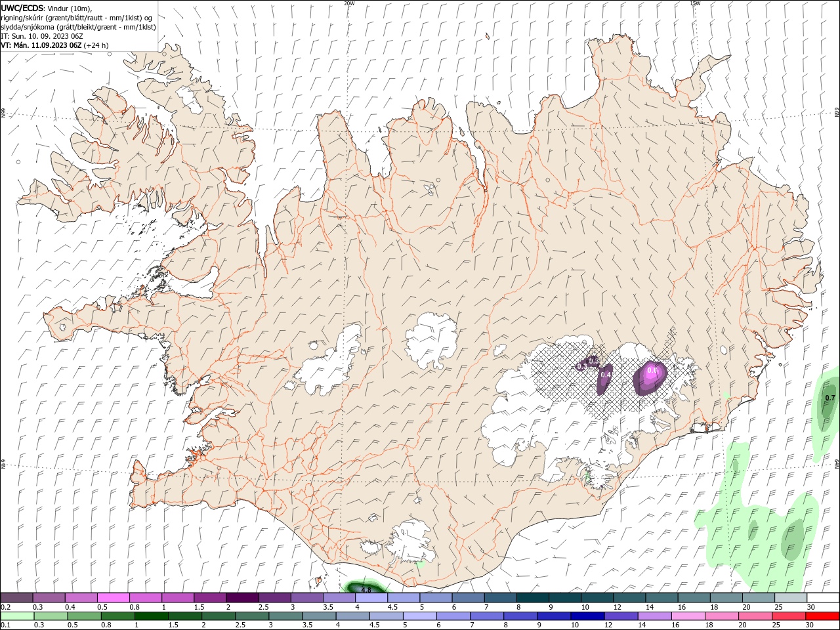The height and width of the screenshot is (630, 840).
Task: Click the 15W longitude label at top
Action: (x=694, y=3)
